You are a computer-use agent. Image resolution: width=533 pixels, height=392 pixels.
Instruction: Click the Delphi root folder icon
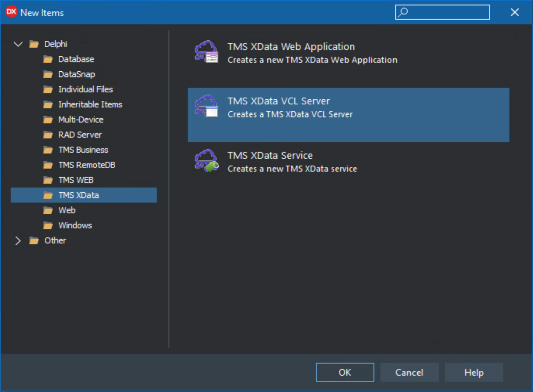pos(34,44)
